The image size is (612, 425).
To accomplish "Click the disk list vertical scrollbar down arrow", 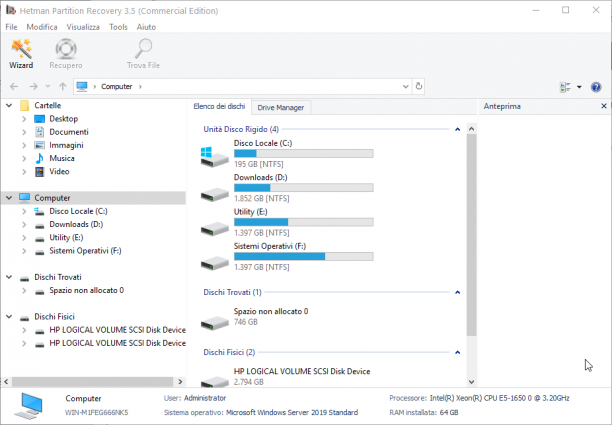I will 471,382.
